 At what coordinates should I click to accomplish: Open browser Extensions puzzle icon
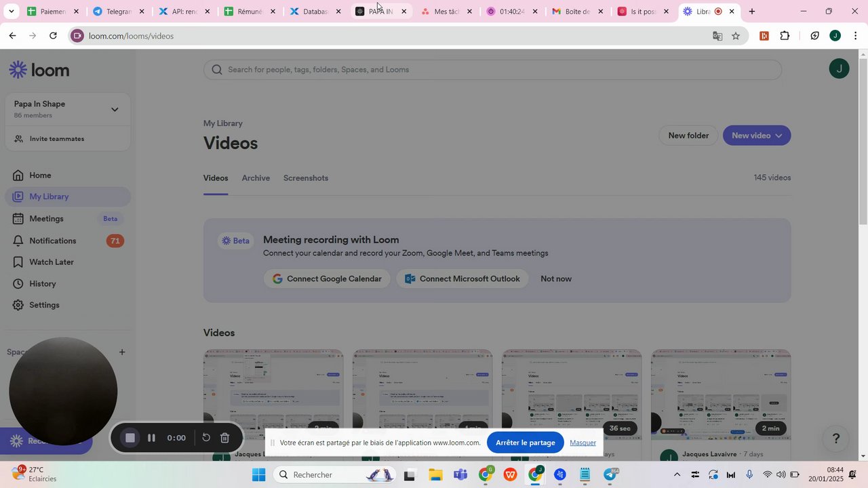(785, 36)
